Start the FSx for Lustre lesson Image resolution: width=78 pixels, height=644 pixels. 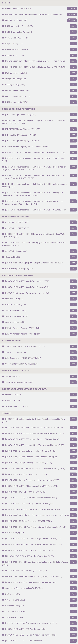tap(73, 641)
